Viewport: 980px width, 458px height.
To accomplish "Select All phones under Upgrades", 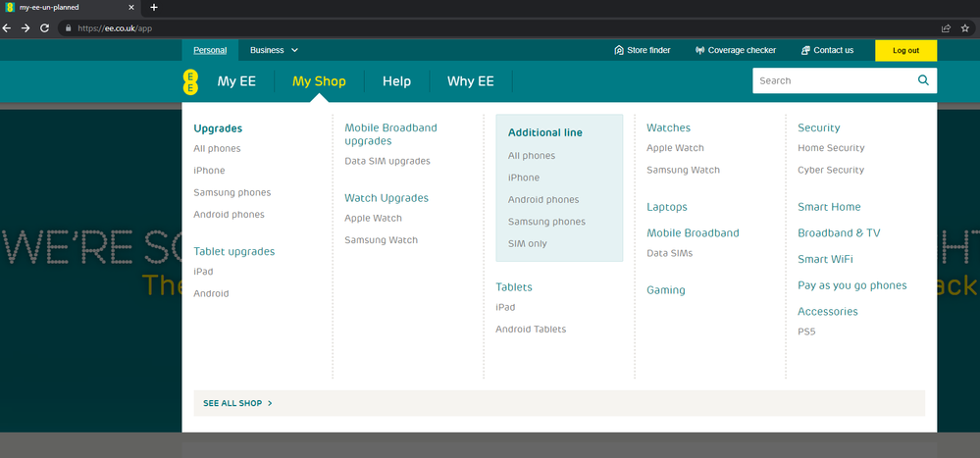I will tap(217, 149).
